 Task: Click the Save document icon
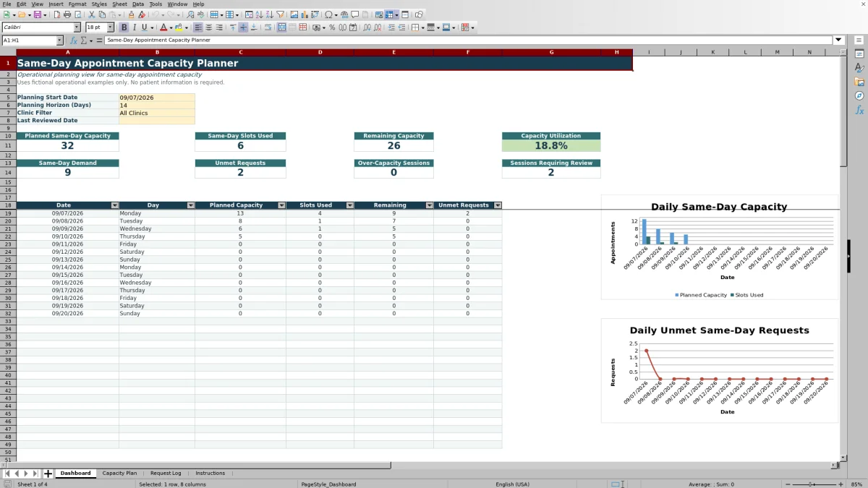point(36,14)
